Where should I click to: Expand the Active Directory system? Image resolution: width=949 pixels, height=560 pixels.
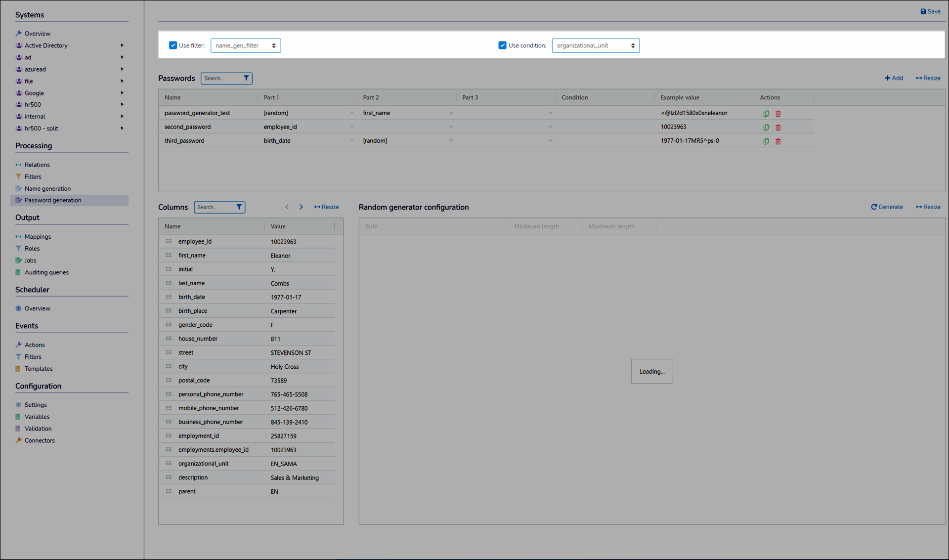(x=122, y=45)
